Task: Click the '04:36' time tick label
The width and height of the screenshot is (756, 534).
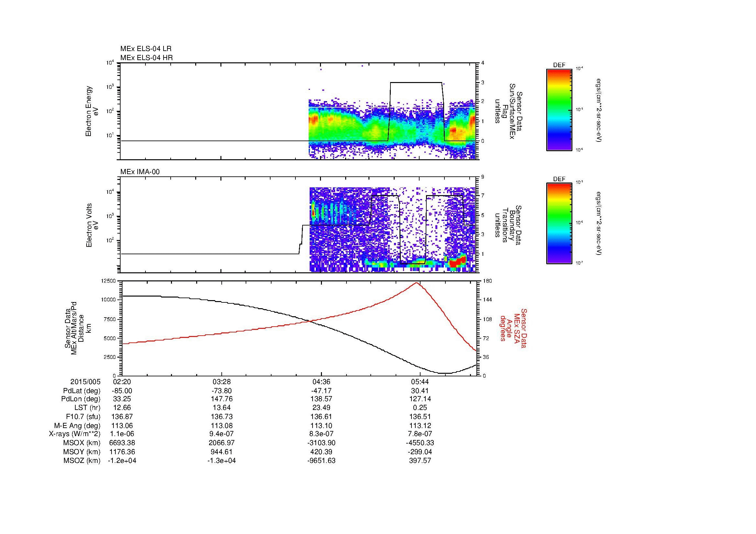Action: [x=321, y=382]
